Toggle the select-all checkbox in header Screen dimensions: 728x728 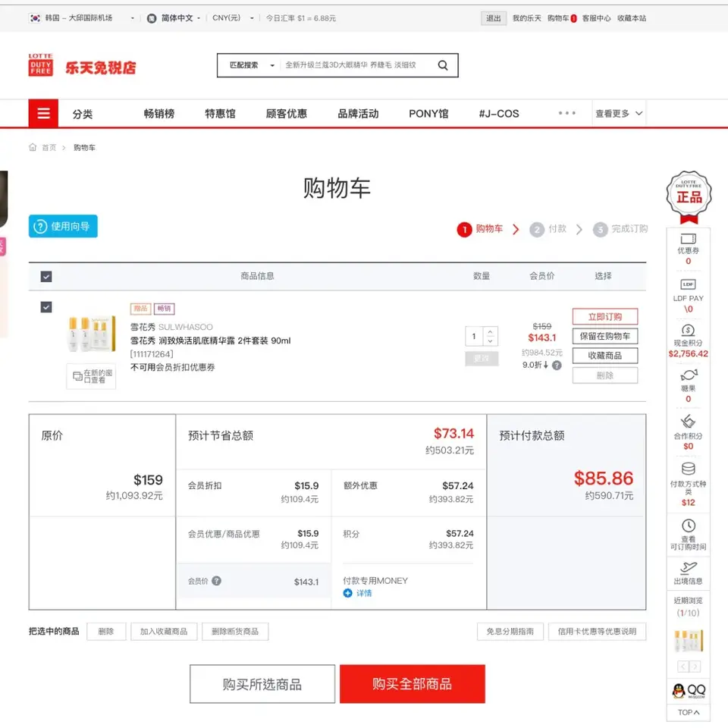(46, 277)
